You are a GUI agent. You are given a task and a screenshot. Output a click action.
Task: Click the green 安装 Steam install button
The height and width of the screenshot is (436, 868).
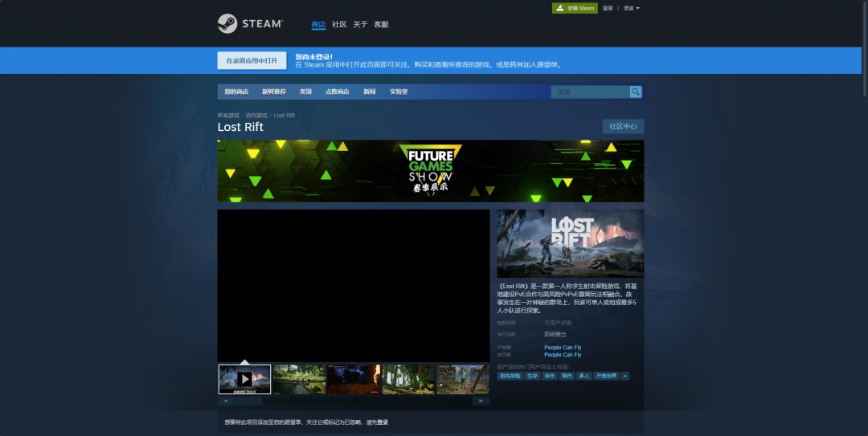coord(575,8)
